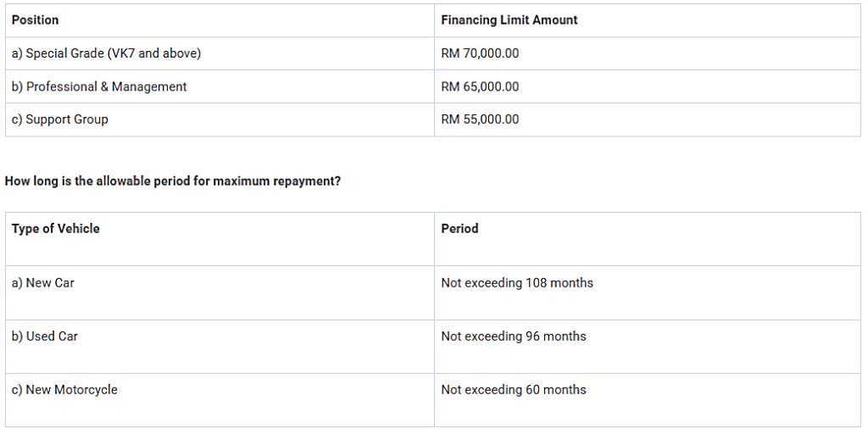This screenshot has width=868, height=434.
Task: Click the RM 65,000.00 amount
Action: [480, 86]
